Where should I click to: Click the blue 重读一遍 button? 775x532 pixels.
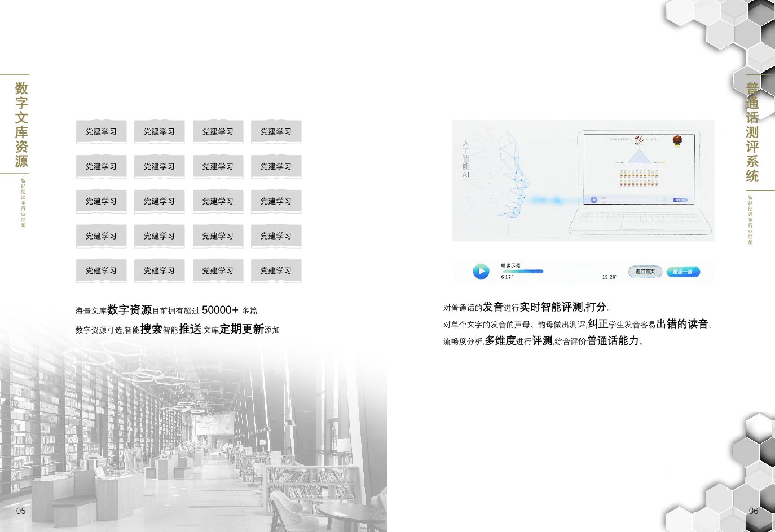tap(683, 272)
